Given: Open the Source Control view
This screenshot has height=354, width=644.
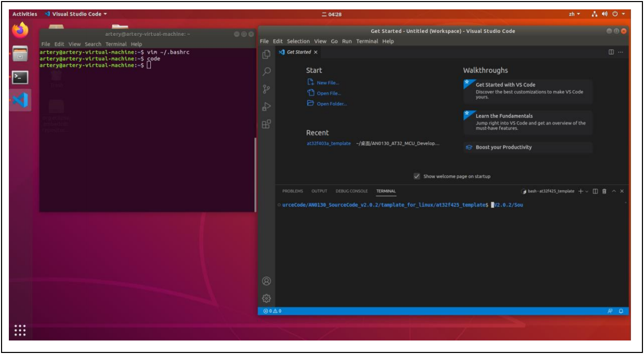Looking at the screenshot, I should click(x=266, y=89).
